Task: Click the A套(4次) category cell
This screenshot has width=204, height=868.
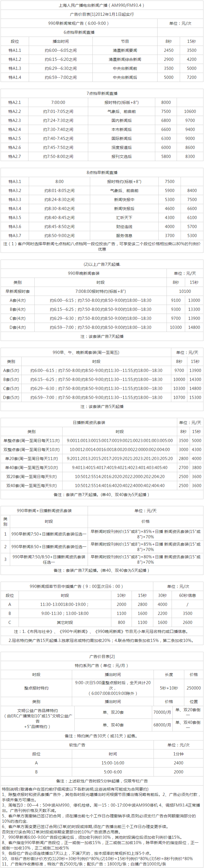Action: point(17,300)
